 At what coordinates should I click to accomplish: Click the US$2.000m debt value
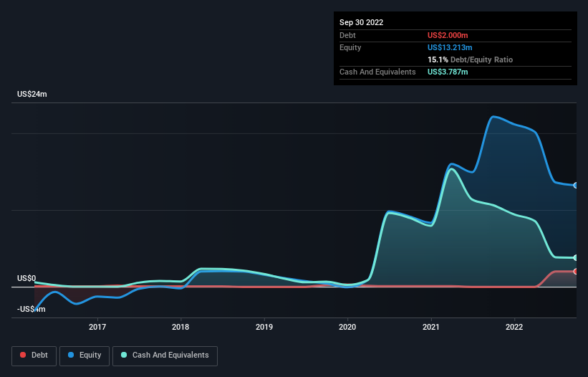click(x=448, y=35)
